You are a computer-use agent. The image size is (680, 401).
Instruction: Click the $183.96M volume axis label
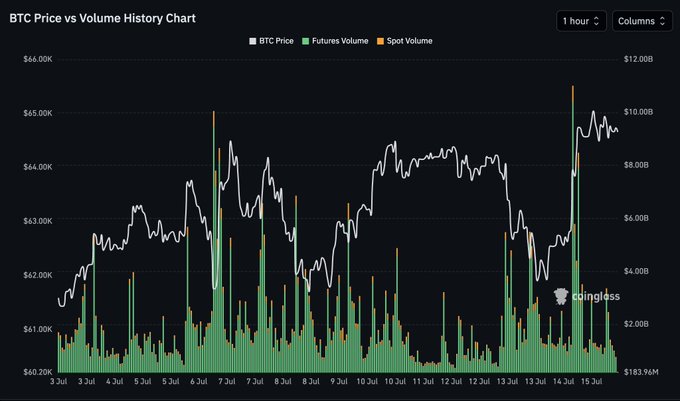[x=641, y=372]
